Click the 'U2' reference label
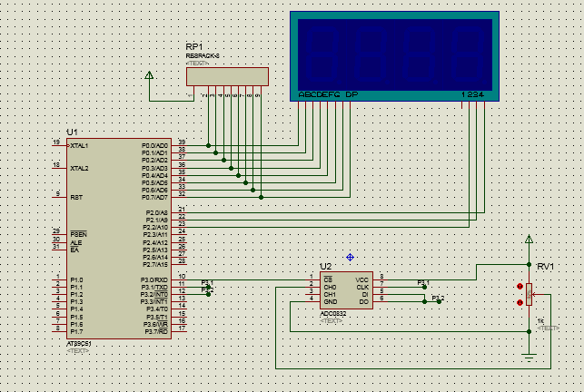This screenshot has width=584, height=392. point(325,267)
